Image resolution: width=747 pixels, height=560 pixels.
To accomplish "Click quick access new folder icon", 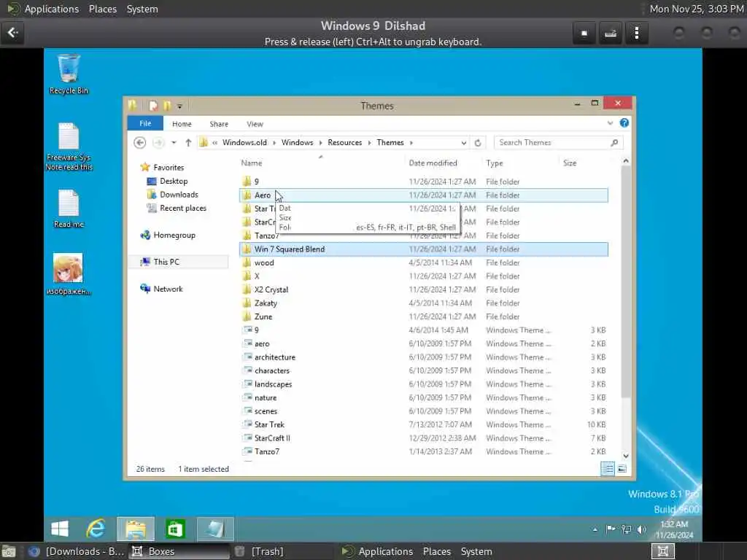I will coord(167,106).
